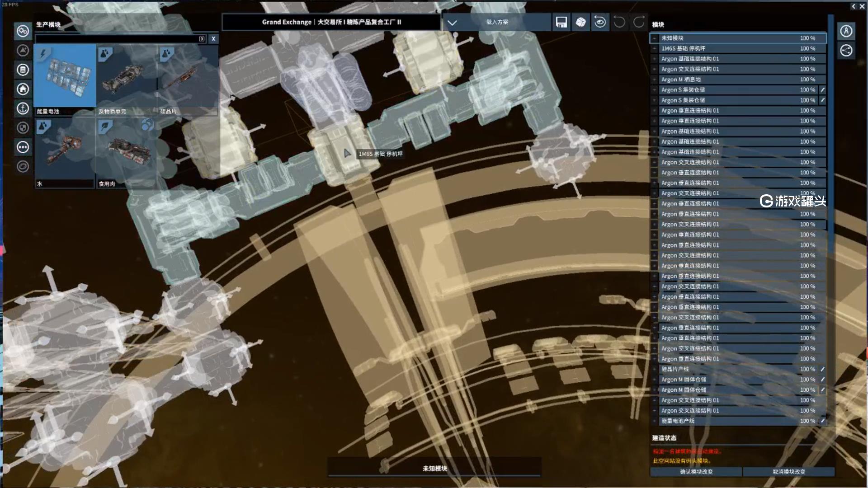
Task: Open the miscellaneous modules category (ellipsis icon)
Action: pyautogui.click(x=23, y=147)
